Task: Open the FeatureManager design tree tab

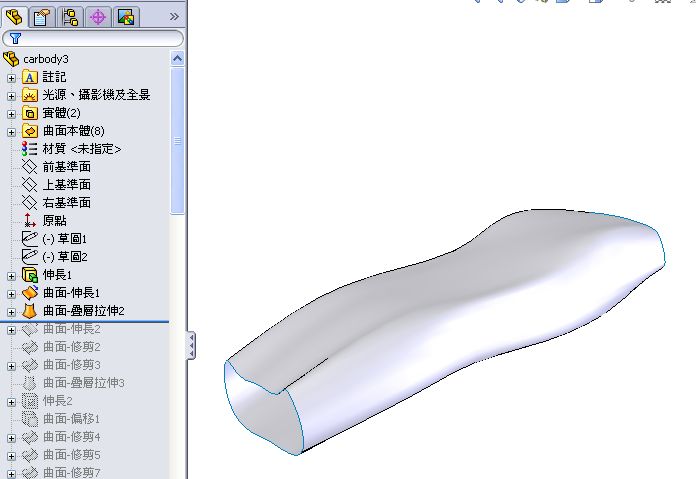Action: coord(14,17)
